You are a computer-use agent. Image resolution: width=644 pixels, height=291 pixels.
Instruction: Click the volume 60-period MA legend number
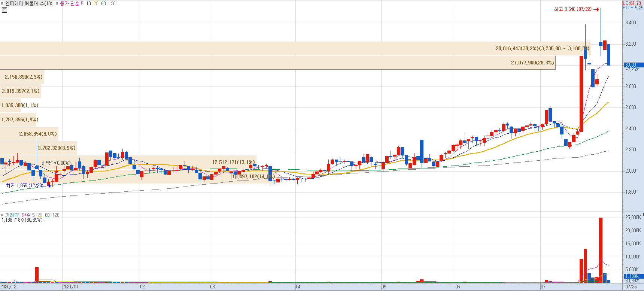tap(47, 215)
